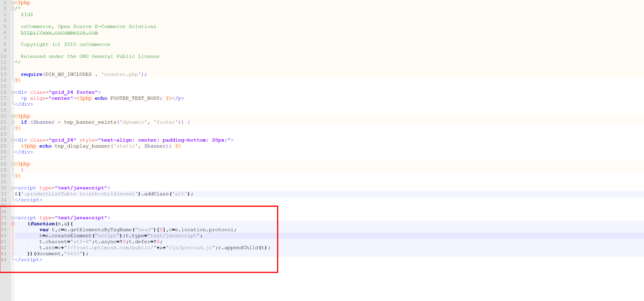This screenshot has height=301, width=644.
Task: Click the 'function' keyword on line 38
Action: 42,224
